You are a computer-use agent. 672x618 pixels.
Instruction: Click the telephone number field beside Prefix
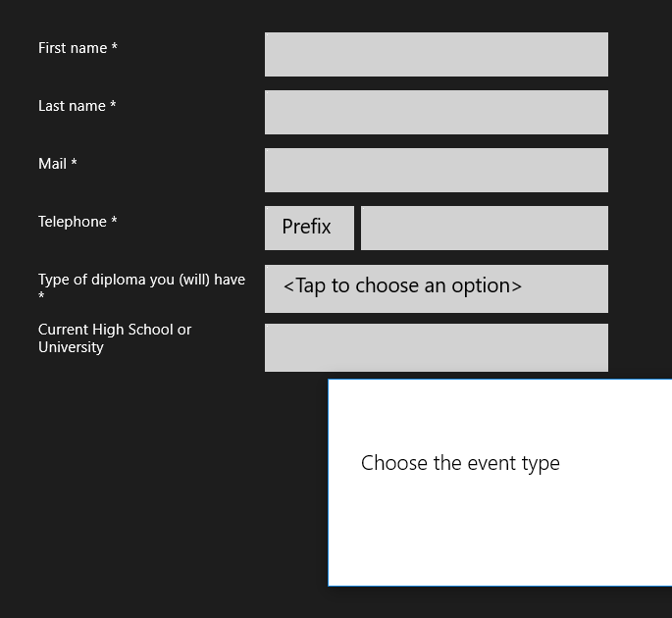click(x=484, y=228)
